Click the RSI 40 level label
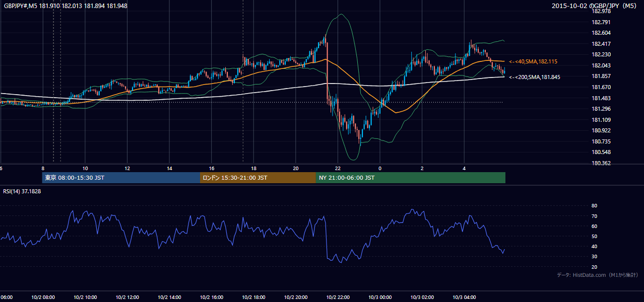644x302 pixels. [x=594, y=246]
